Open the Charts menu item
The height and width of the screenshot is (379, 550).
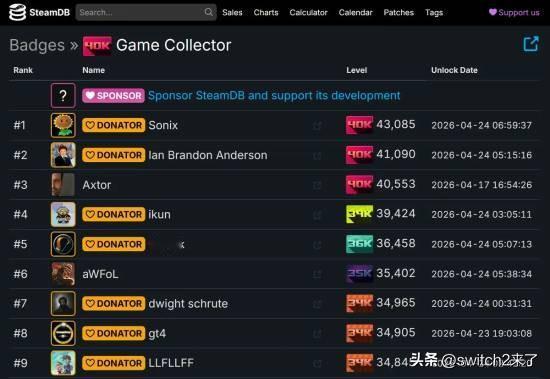pos(266,13)
